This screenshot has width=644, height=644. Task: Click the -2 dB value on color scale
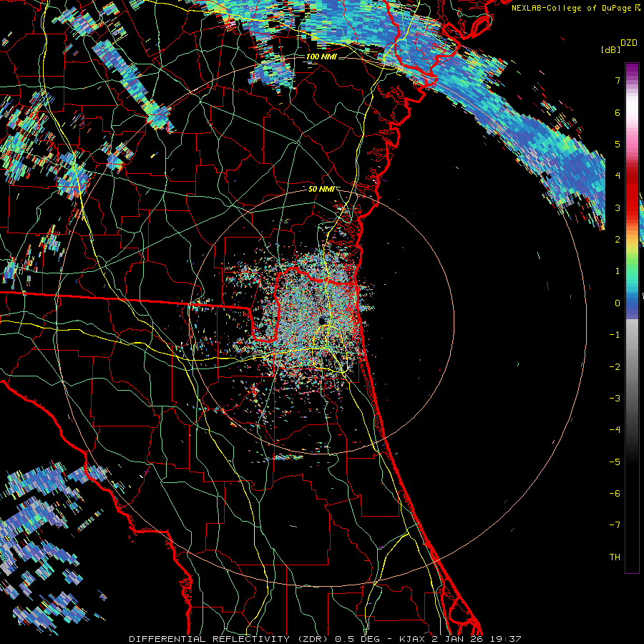tap(615, 367)
